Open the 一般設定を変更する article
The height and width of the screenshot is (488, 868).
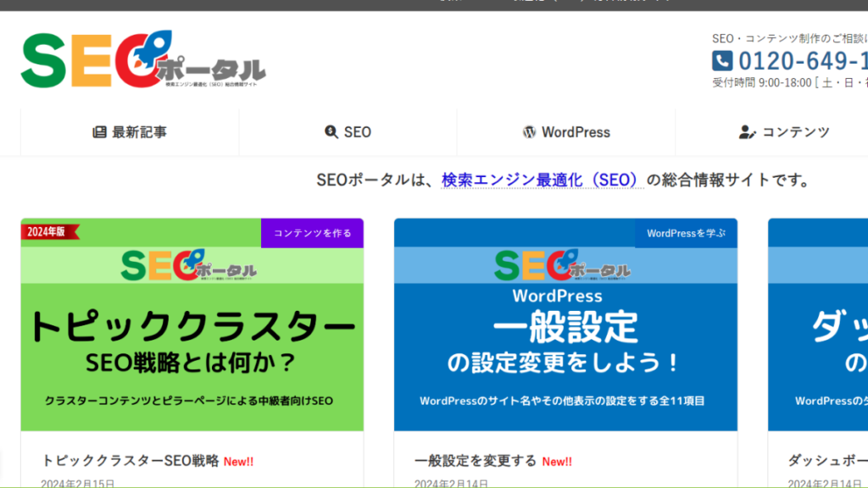pos(470,460)
